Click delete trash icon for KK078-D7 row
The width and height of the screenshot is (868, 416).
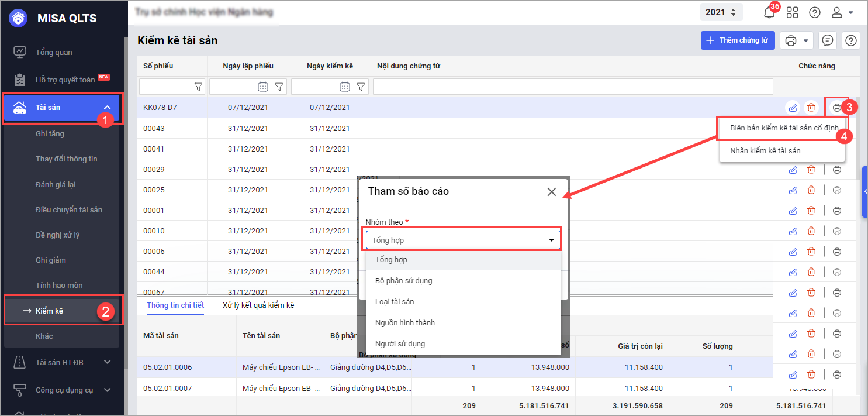(811, 108)
